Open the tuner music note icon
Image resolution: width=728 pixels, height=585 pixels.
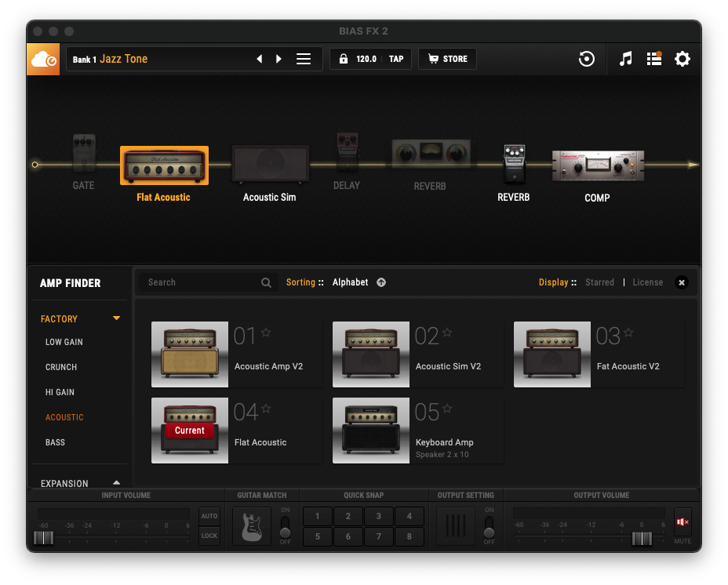626,59
